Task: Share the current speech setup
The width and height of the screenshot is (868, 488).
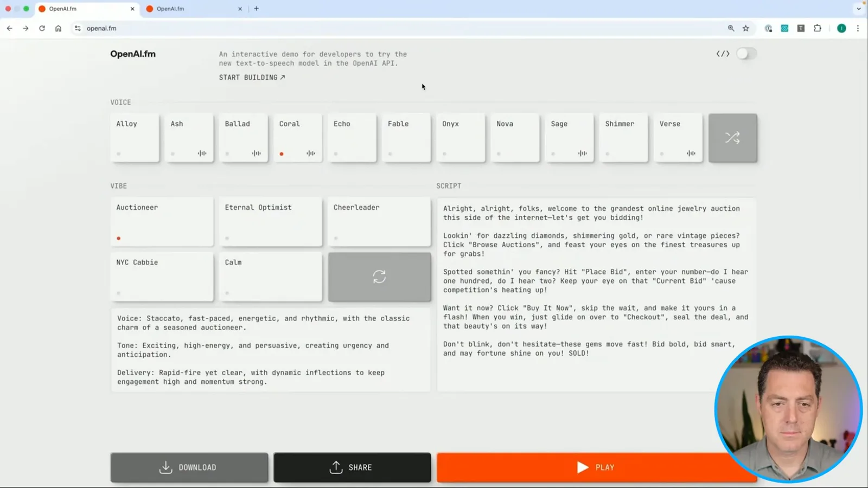Action: (x=352, y=467)
